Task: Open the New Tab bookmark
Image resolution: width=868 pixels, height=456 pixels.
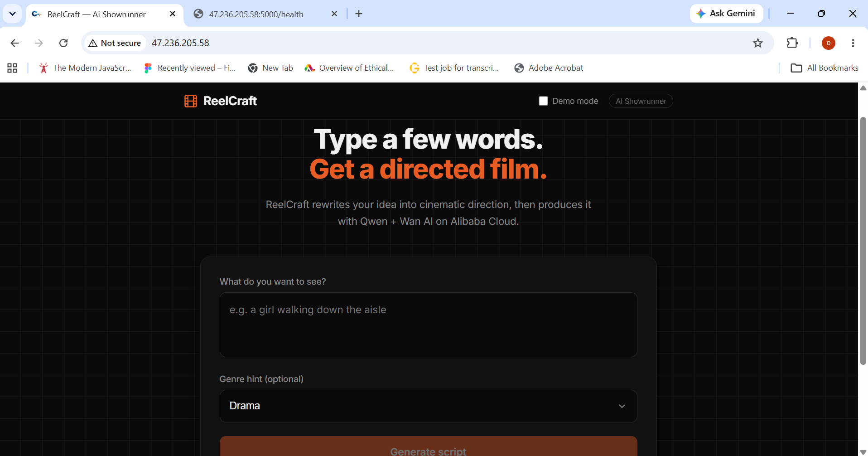Action: (x=270, y=68)
